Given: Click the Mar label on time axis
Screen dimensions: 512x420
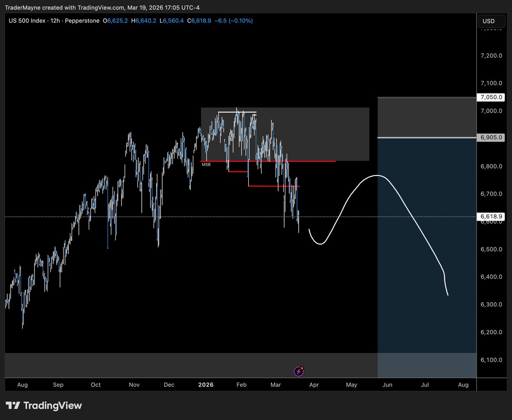Looking at the screenshot, I should [x=276, y=385].
